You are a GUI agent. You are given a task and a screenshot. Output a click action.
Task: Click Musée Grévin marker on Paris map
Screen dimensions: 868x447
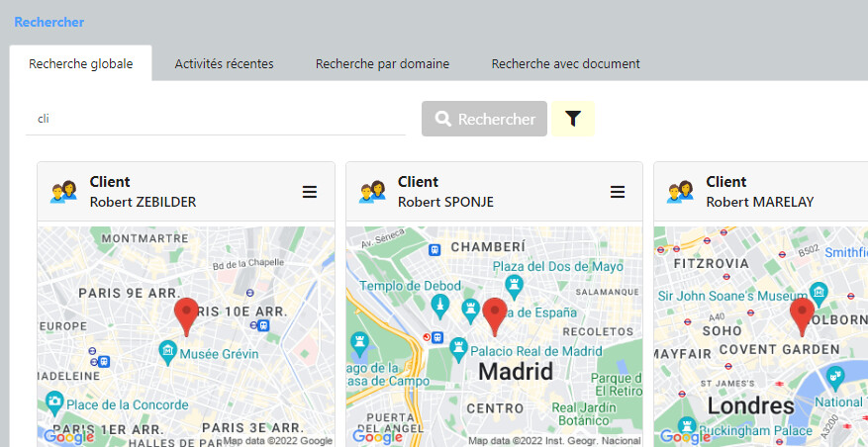167,350
